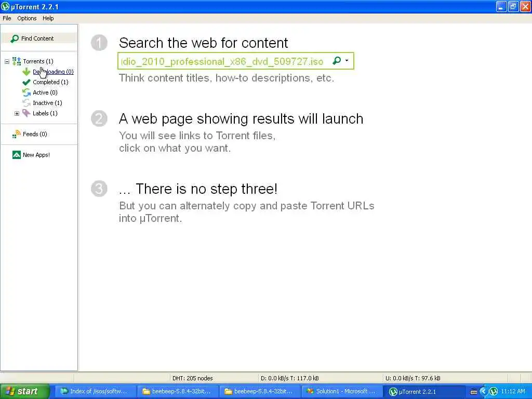Click the µTorrent system tray icon
This screenshot has height=399, width=532.
coord(494,392)
